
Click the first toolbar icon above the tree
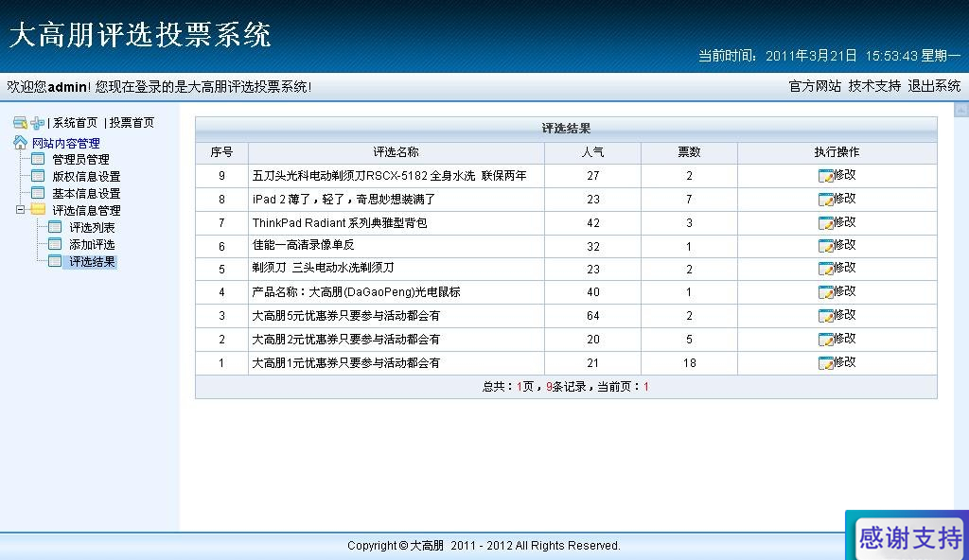pyautogui.click(x=21, y=122)
